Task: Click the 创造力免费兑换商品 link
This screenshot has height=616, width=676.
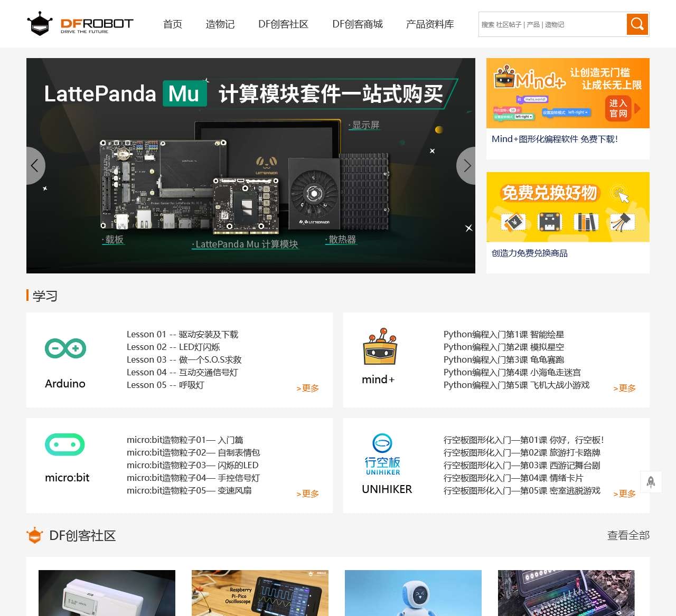Action: [530, 253]
